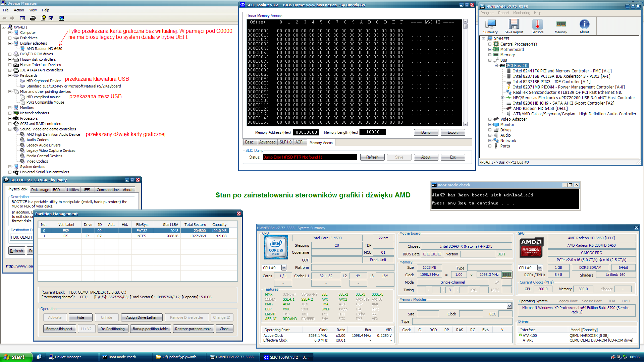
Task: Click the Show/Hide Action Pane toolbar icon
Action: pos(51,18)
